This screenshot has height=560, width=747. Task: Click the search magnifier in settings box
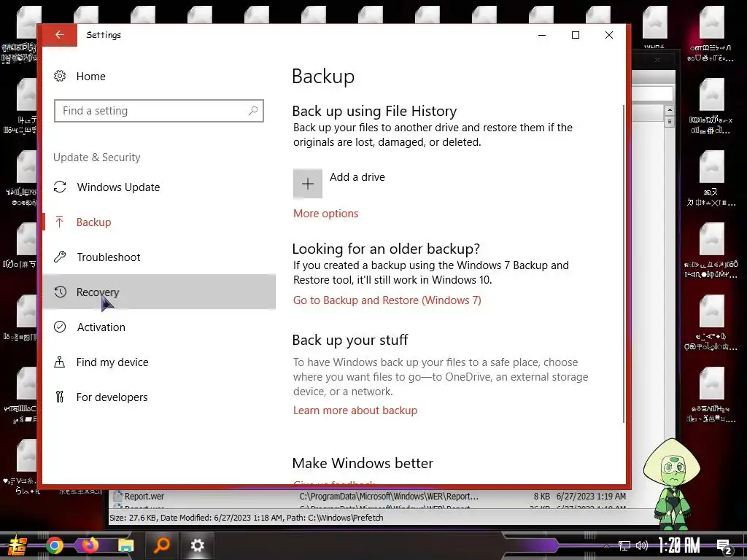coord(253,111)
